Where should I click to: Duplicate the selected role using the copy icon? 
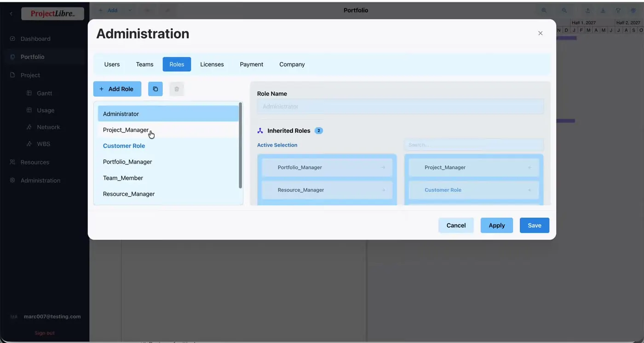tap(155, 89)
